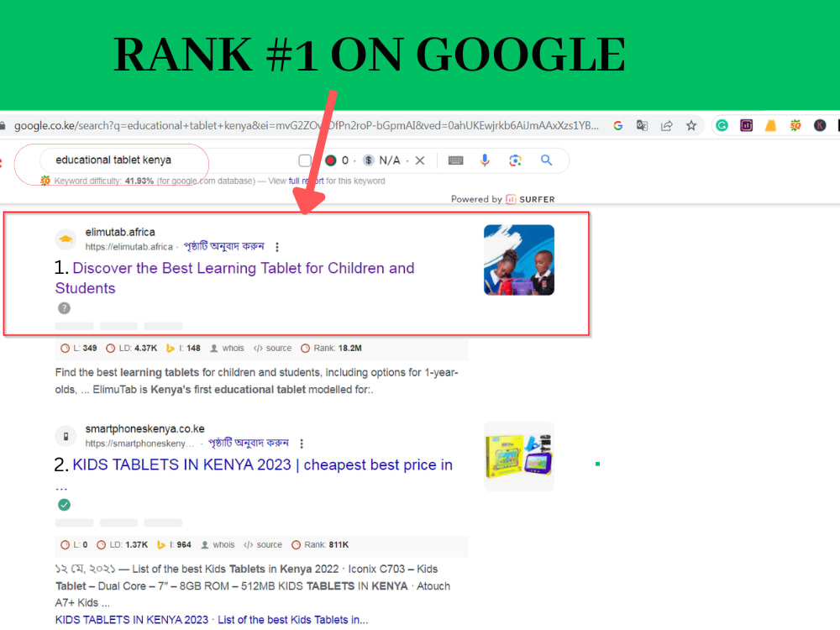840x630 pixels.
Task: View source for smartphoneskenya result
Action: pyautogui.click(x=263, y=545)
